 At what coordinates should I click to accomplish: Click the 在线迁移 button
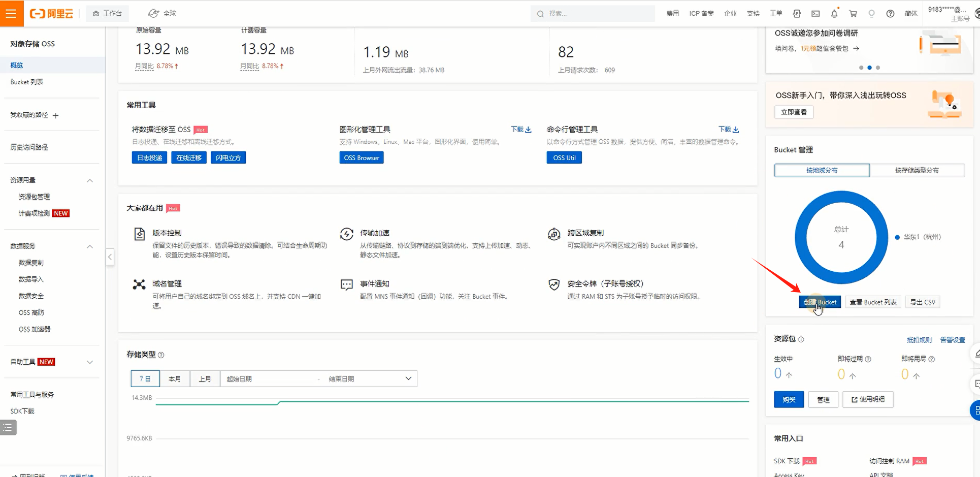coord(189,158)
